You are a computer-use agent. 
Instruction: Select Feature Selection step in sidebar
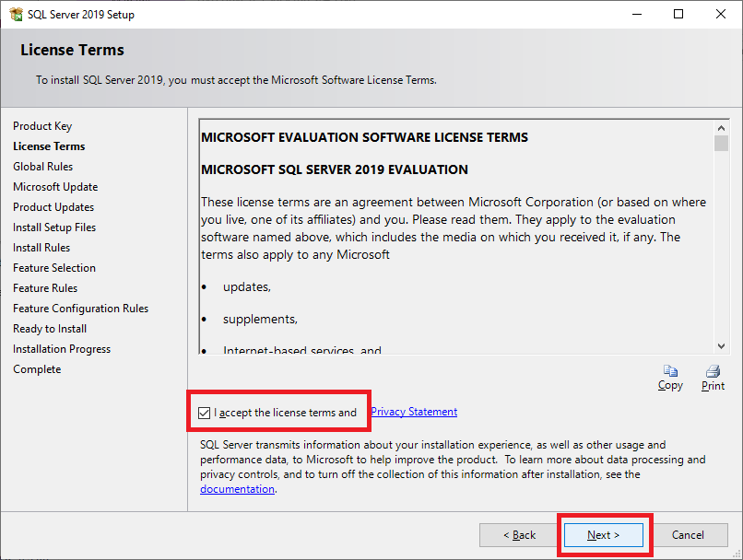click(x=54, y=268)
